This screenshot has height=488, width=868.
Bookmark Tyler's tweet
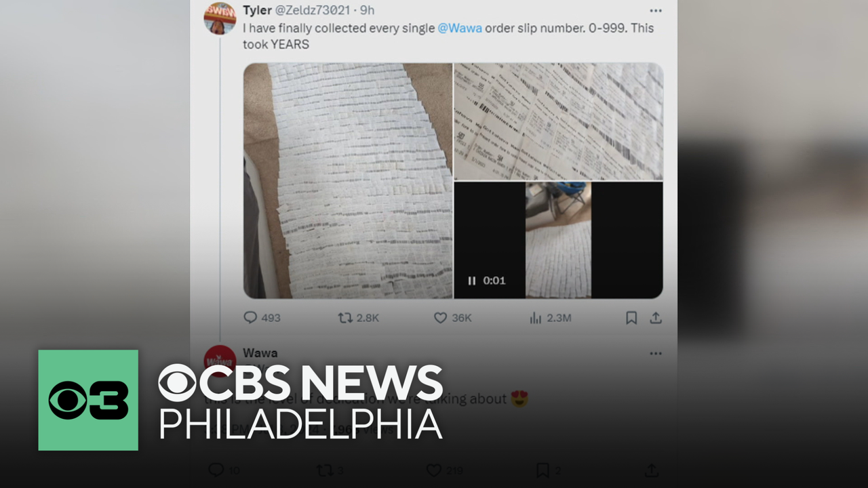click(631, 317)
